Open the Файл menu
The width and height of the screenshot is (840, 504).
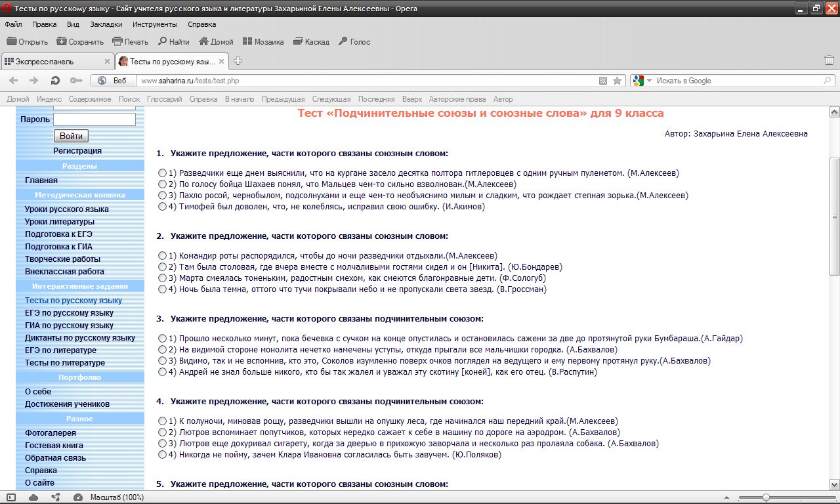13,24
